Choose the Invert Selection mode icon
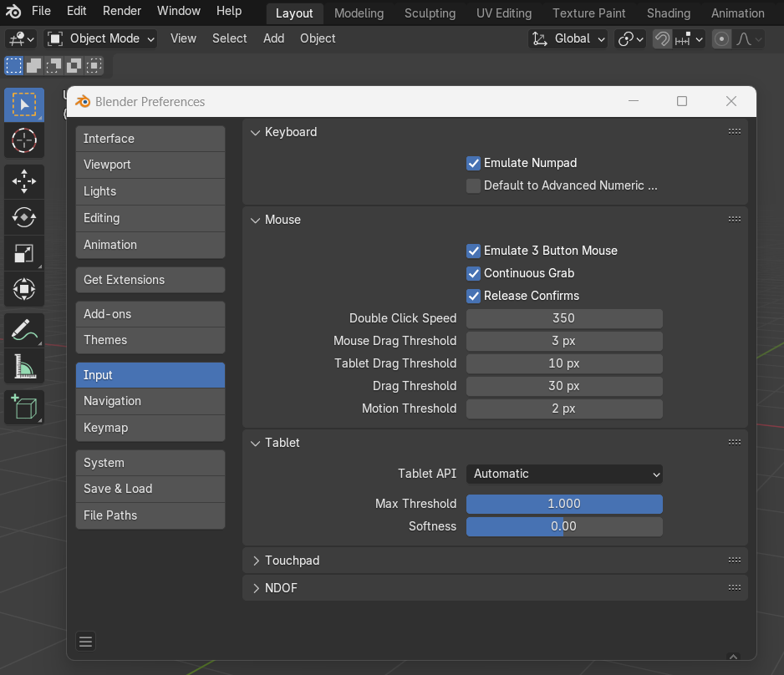 click(x=74, y=65)
